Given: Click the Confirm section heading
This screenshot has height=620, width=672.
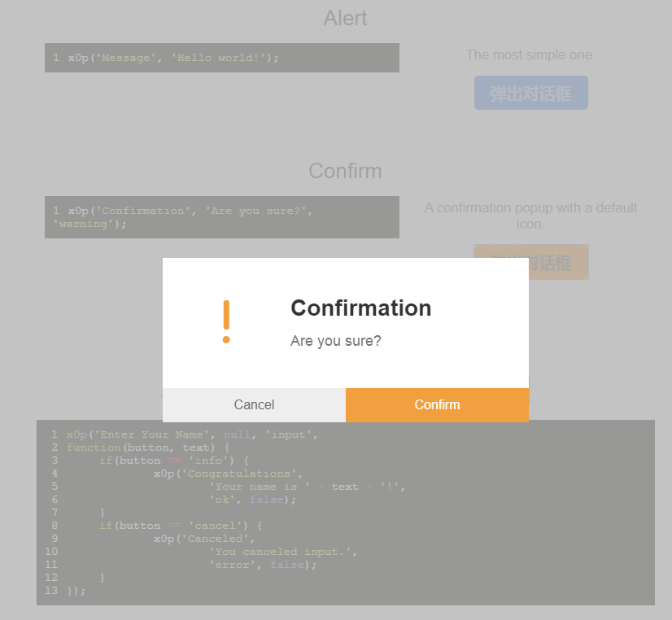Looking at the screenshot, I should (x=345, y=171).
